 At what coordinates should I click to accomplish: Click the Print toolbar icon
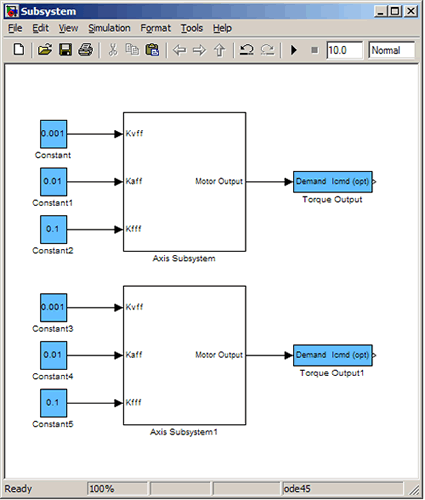point(86,50)
